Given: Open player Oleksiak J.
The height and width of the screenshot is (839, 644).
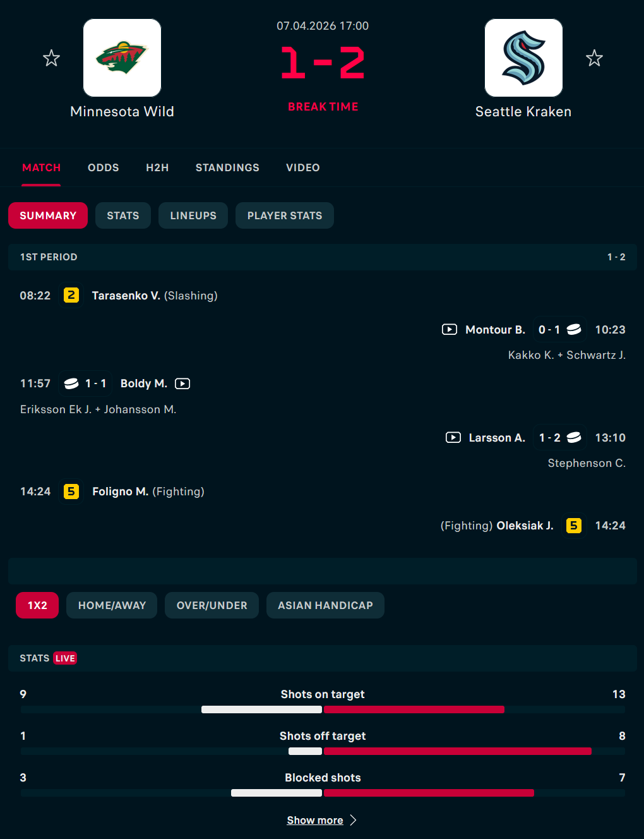Looking at the screenshot, I should click(525, 526).
